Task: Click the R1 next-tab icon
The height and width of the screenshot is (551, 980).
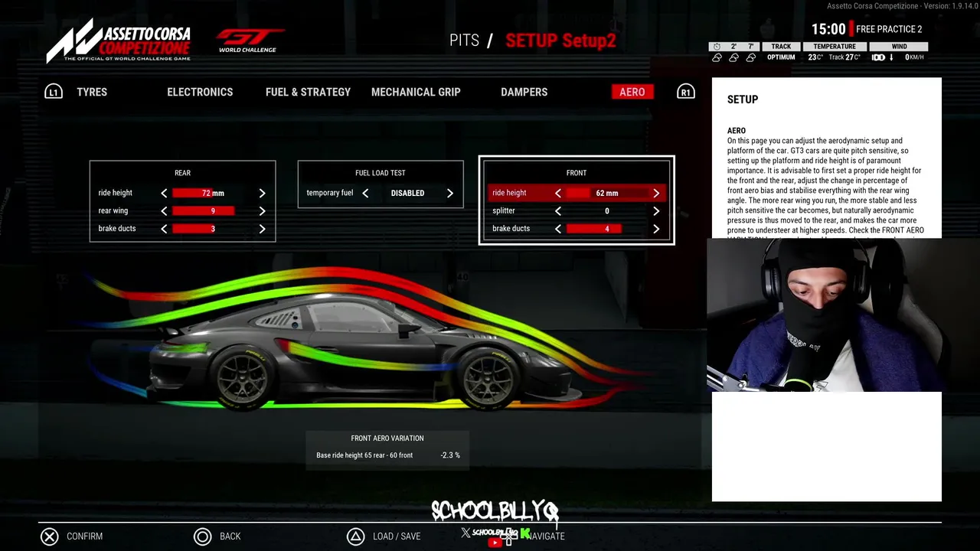Action: (x=686, y=92)
